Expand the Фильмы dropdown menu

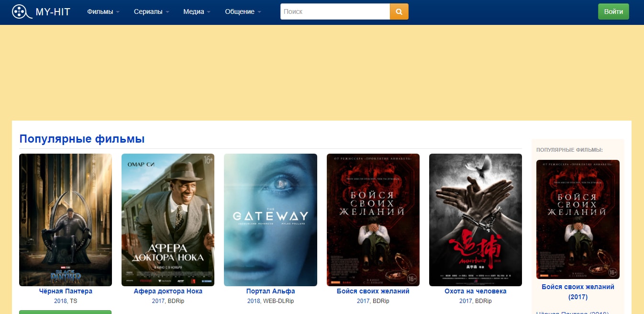(x=103, y=12)
